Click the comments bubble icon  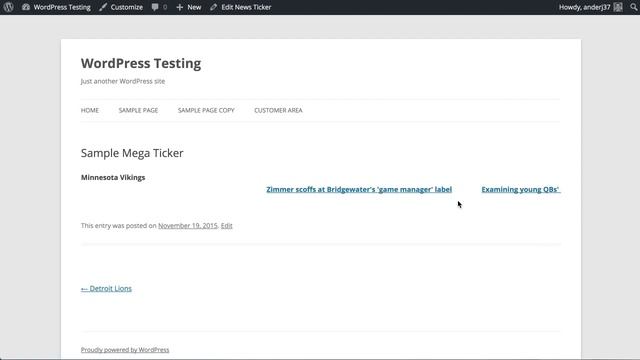point(155,7)
